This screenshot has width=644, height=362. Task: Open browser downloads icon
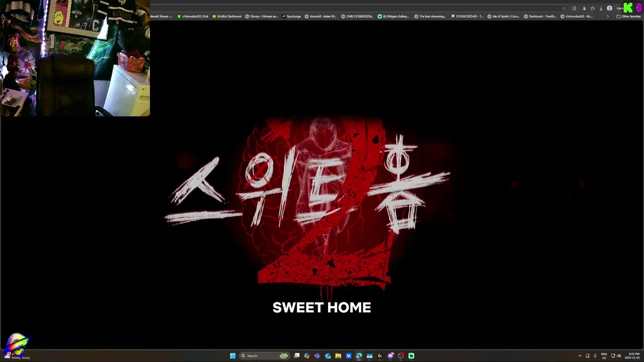coord(601,9)
